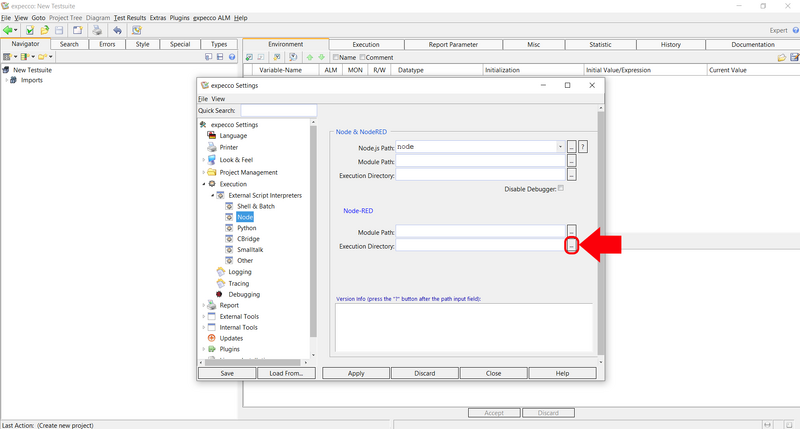The image size is (800, 429).
Task: Toggle the Disable Debugger checkbox
Action: 561,188
